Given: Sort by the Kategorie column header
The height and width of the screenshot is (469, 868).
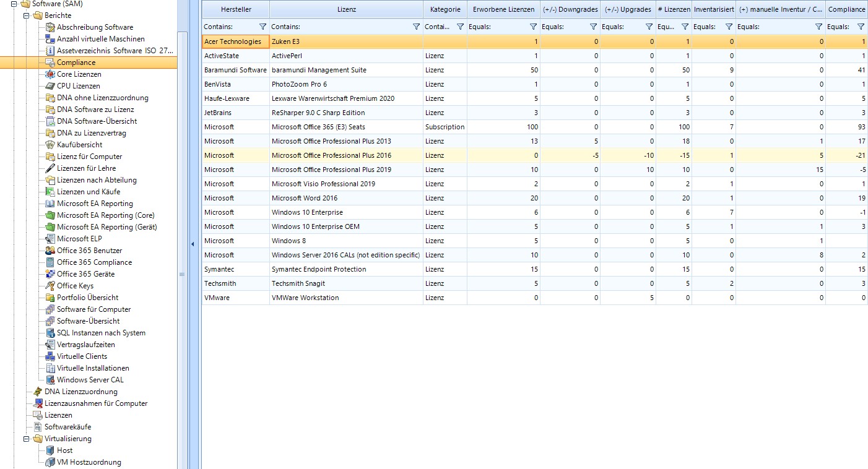Looking at the screenshot, I should [445, 9].
